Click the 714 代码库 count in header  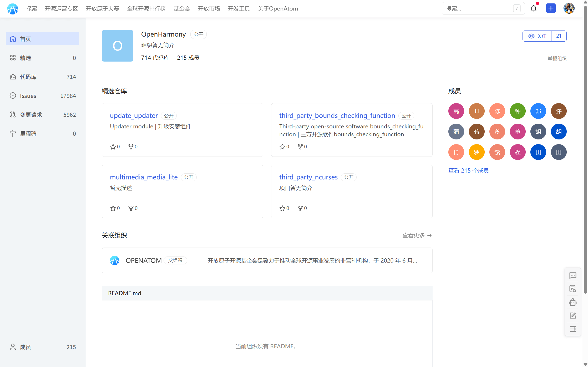tap(155, 58)
